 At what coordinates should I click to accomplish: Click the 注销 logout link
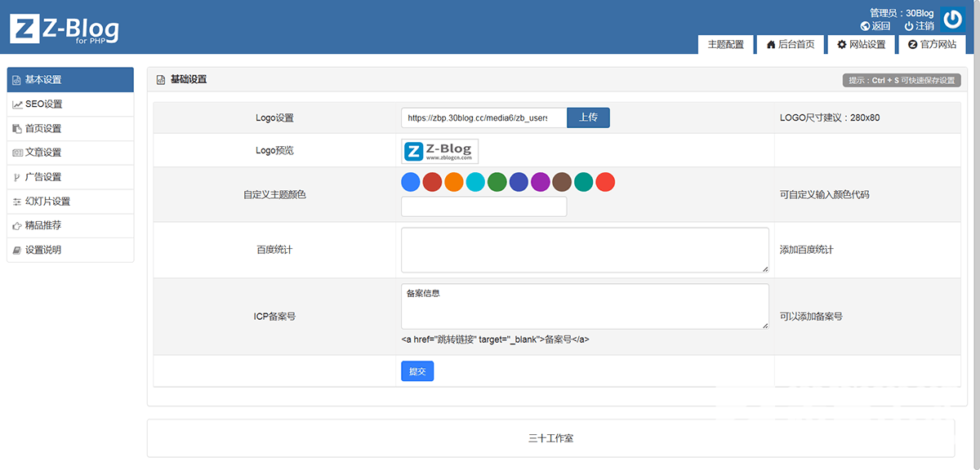pyautogui.click(x=919, y=26)
